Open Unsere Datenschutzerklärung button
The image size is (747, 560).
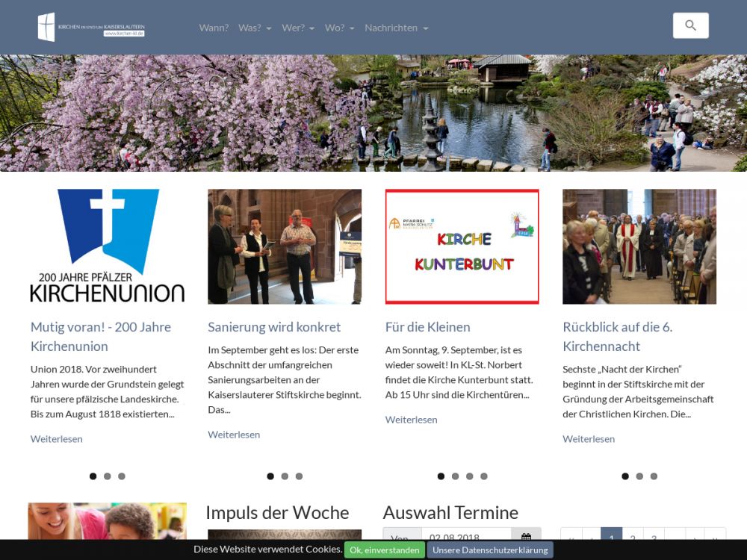489,550
